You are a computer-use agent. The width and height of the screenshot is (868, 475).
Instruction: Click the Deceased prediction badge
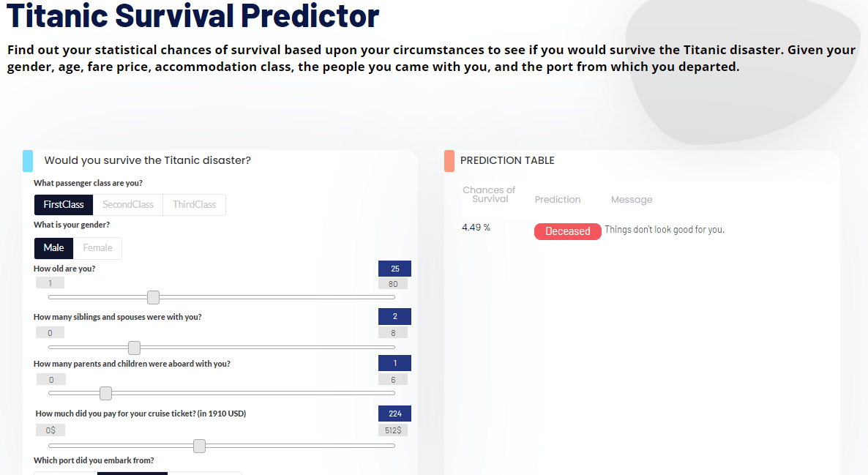[x=567, y=231]
